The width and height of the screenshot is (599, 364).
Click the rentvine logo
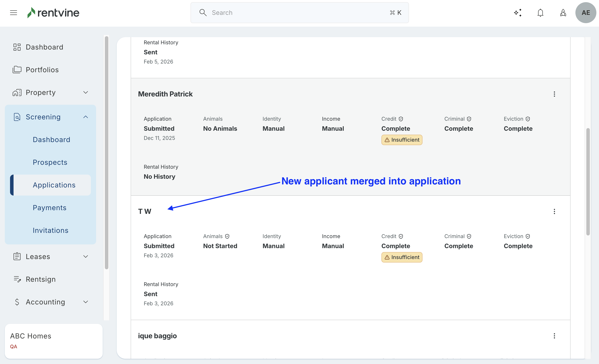53,13
